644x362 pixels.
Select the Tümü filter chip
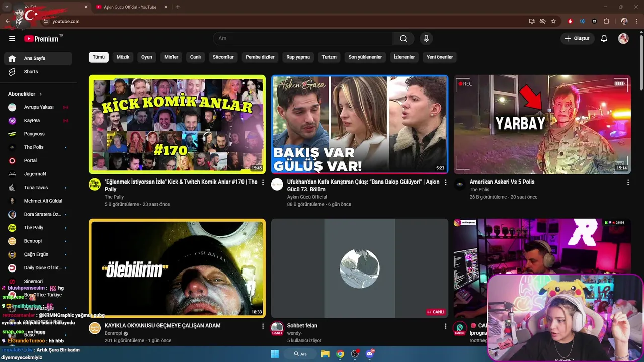tap(99, 57)
